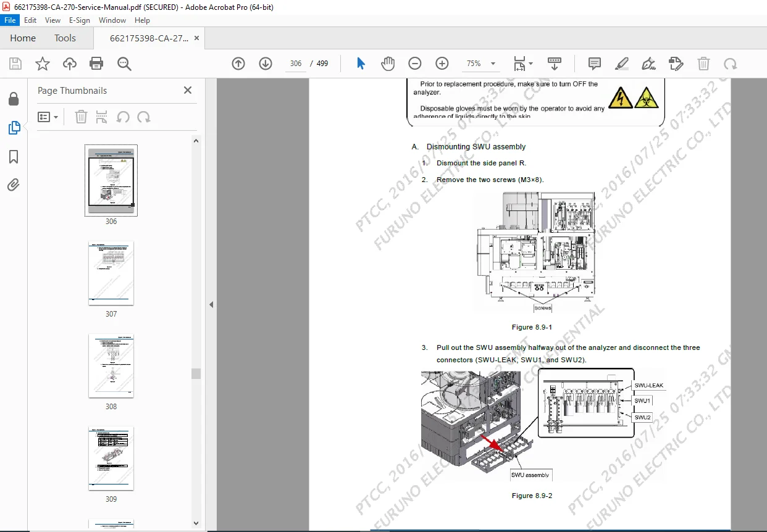Click the Delete trash icon in toolbar
Image resolution: width=767 pixels, height=532 pixels.
tap(703, 64)
